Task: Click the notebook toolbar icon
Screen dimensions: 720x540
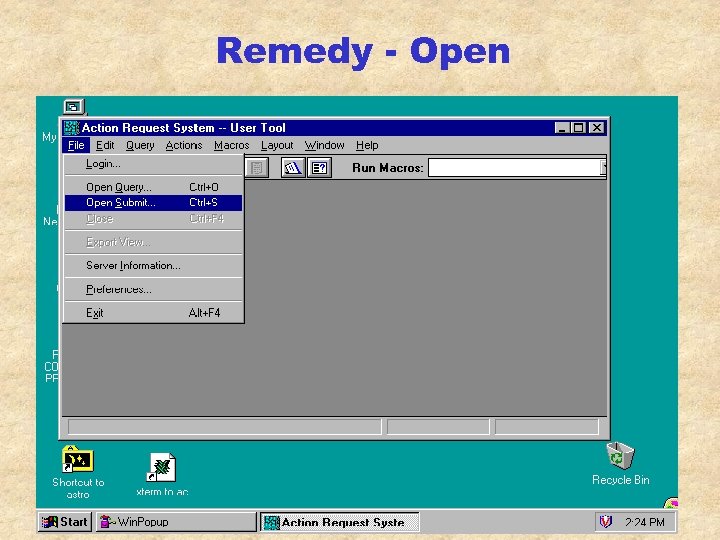Action: tap(292, 168)
